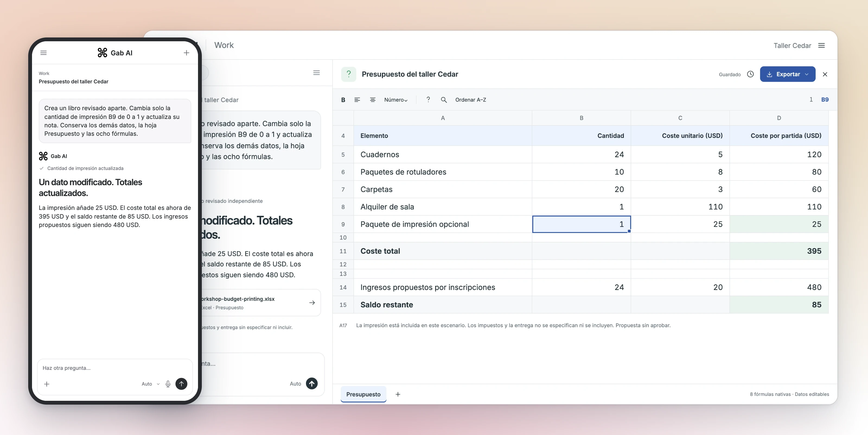
Task: Send with the desktop chat arrow button
Action: (312, 383)
